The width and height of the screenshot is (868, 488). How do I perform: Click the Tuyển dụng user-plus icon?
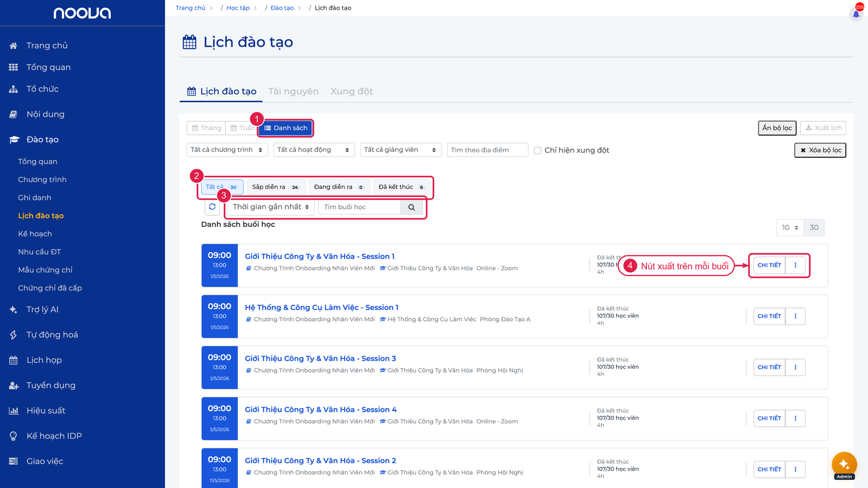click(x=14, y=386)
